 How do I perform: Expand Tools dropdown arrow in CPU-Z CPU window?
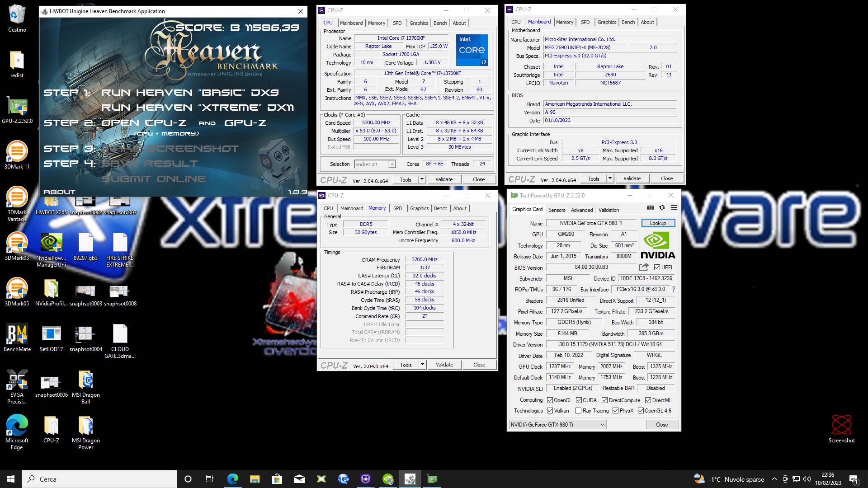pyautogui.click(x=422, y=179)
